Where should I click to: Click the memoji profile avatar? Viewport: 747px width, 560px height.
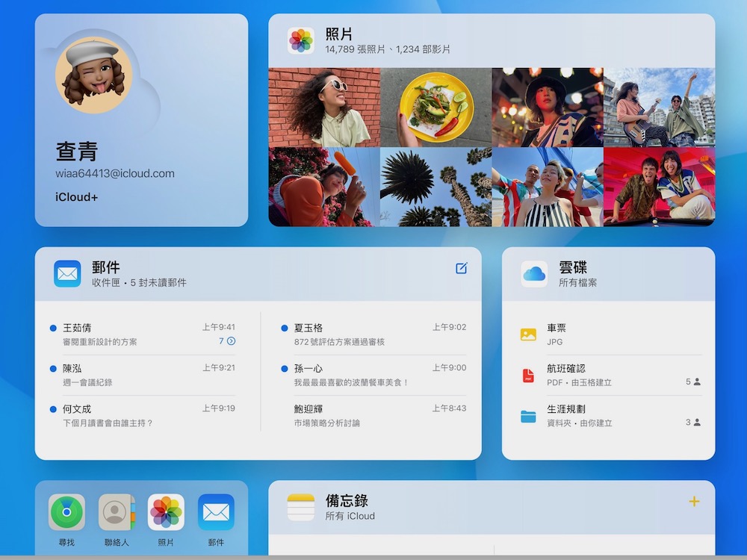coord(94,75)
